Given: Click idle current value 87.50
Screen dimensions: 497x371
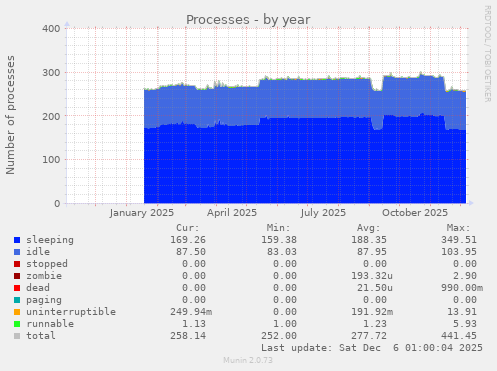Looking at the screenshot, I should pos(191,252).
